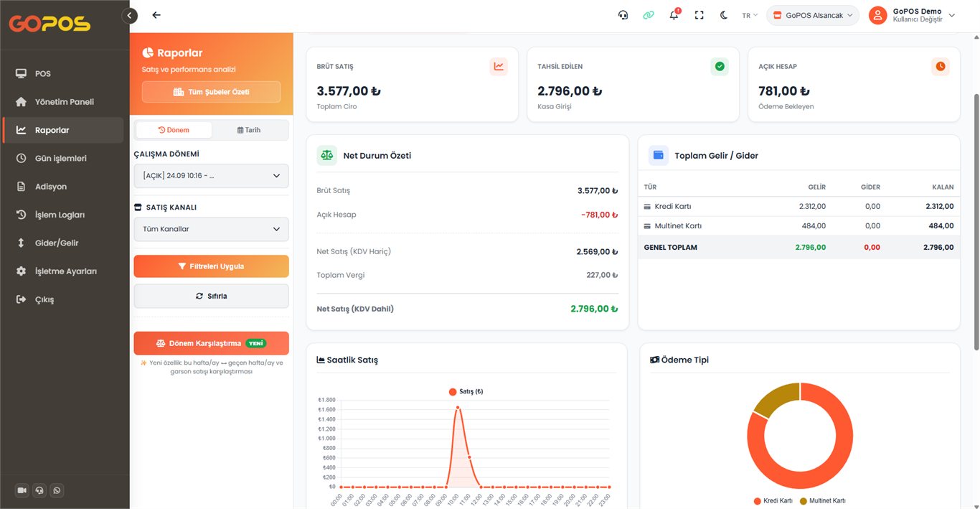Collapse the sidebar with chevron button
The image size is (980, 509).
coord(129,15)
